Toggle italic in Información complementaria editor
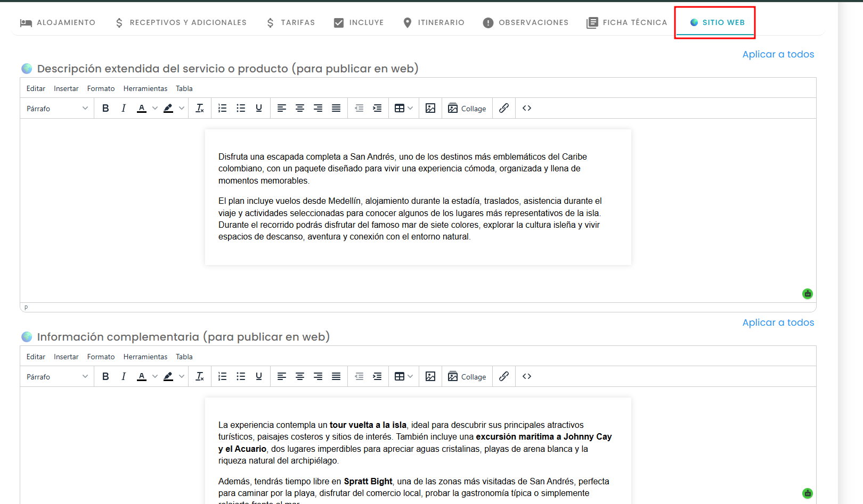The width and height of the screenshot is (863, 504). 124,376
